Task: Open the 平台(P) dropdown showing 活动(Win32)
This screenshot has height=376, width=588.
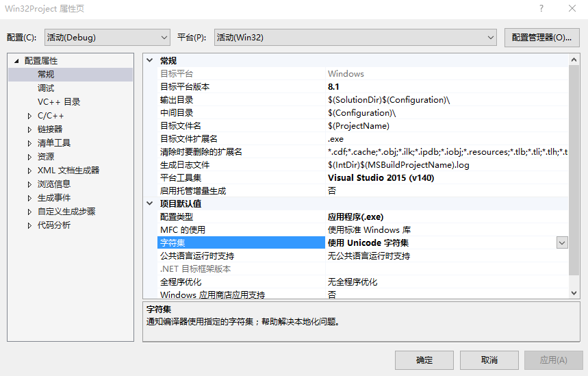Action: 355,38
